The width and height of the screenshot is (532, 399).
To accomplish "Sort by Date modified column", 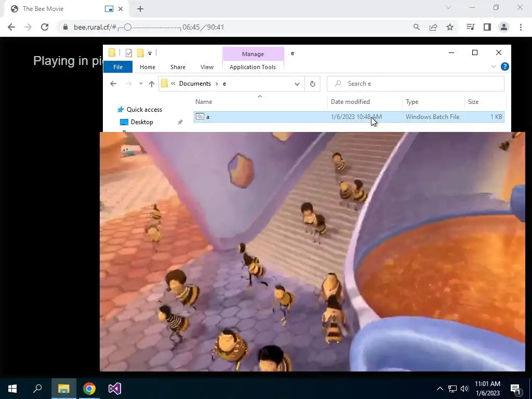I will (365, 101).
